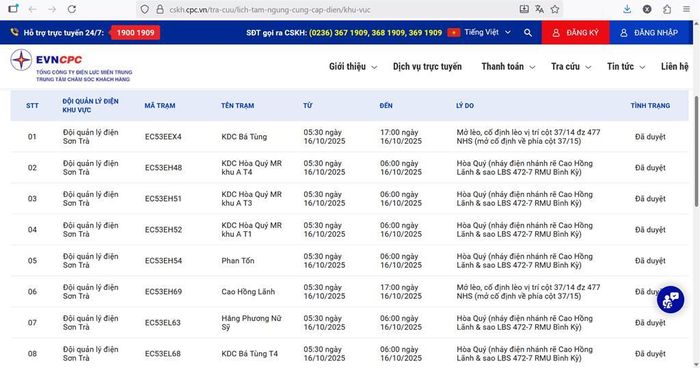
Task: Click the MÃ TRẠM column header
Action: pos(160,106)
